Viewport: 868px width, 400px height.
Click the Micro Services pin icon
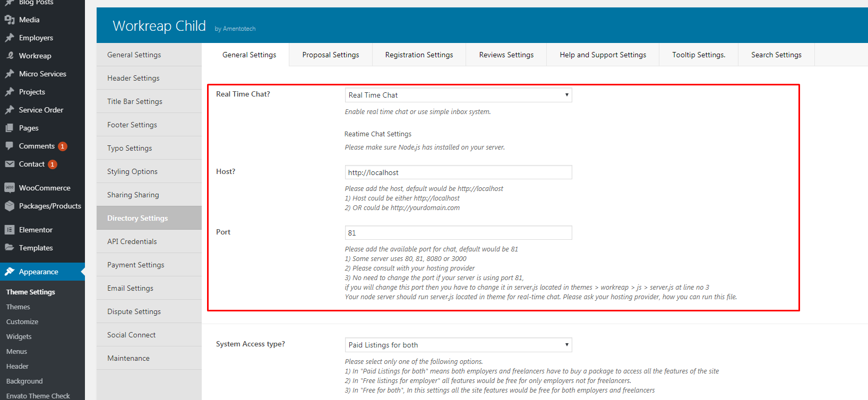pos(10,74)
